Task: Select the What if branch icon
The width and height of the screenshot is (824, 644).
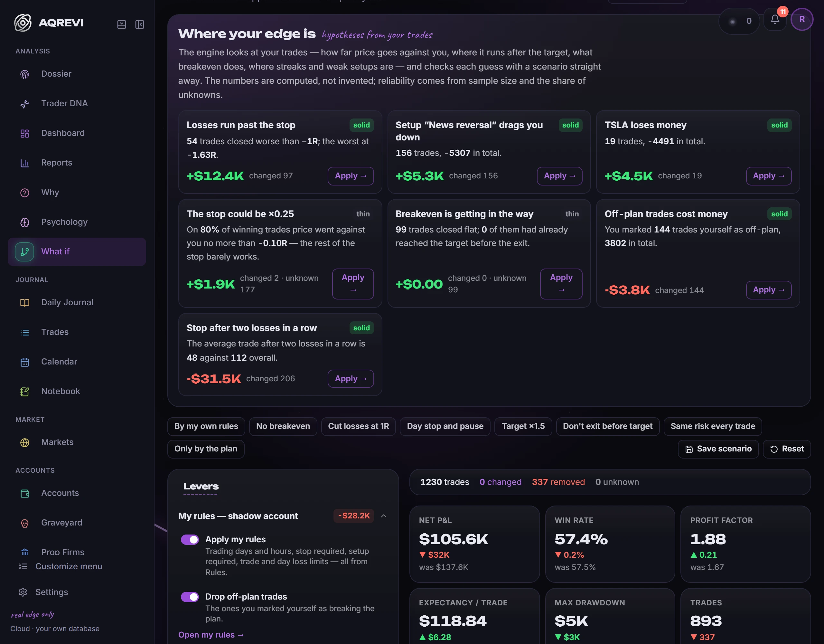Action: click(x=24, y=252)
